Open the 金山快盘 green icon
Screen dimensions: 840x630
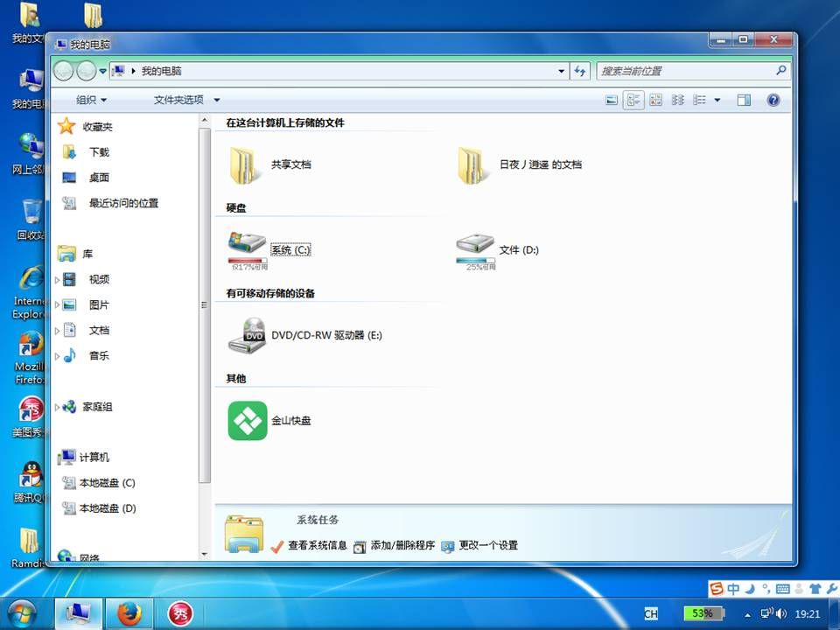[x=248, y=421]
